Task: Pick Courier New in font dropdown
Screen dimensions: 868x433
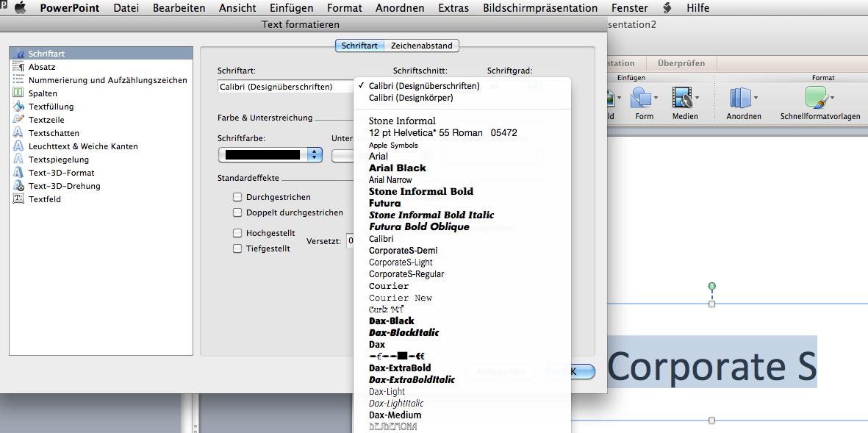Action: point(401,298)
